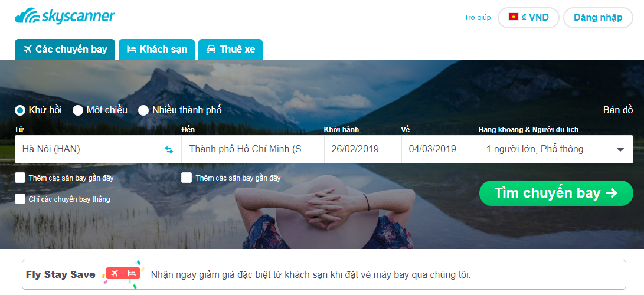Open the Đăng nhập login button

pyautogui.click(x=598, y=18)
